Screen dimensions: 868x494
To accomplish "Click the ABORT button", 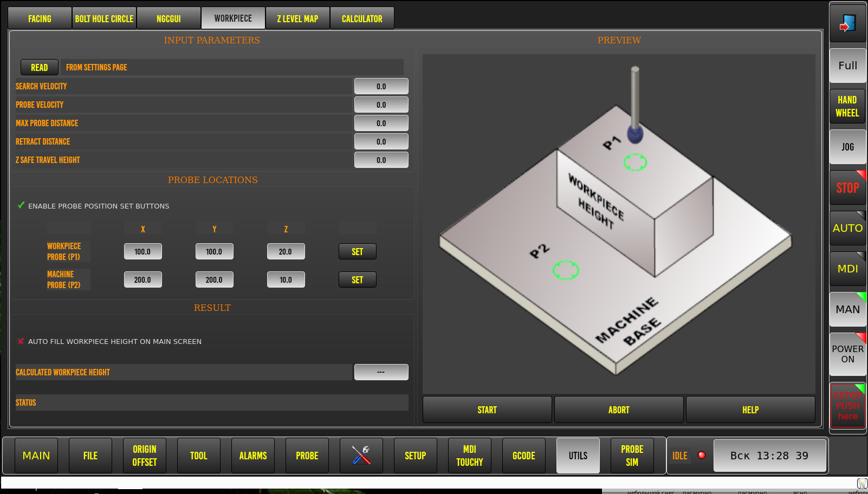I will [x=619, y=409].
